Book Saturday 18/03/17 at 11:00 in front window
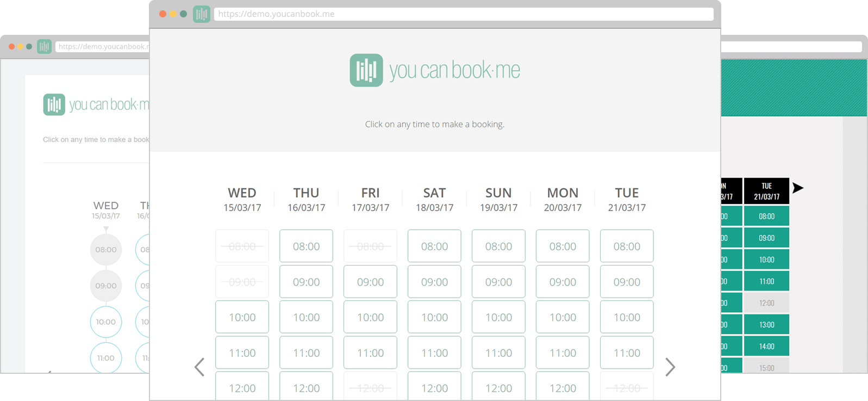868x401 pixels. pos(435,353)
